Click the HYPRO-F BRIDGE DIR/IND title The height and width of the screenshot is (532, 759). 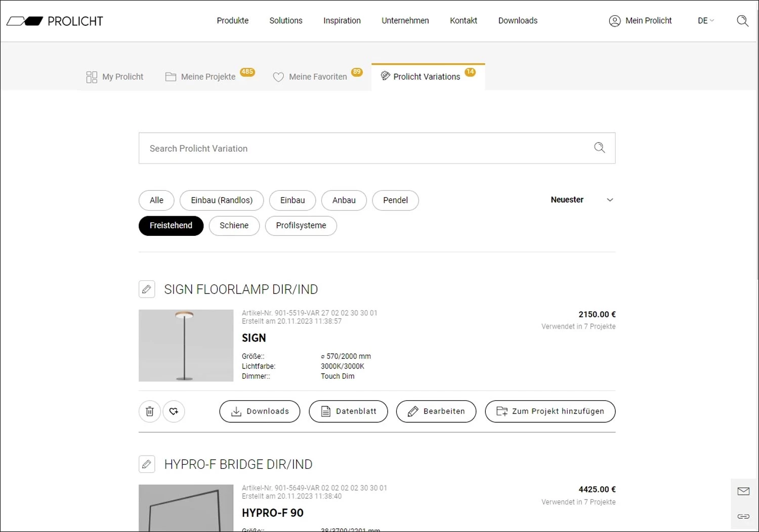[x=238, y=465]
